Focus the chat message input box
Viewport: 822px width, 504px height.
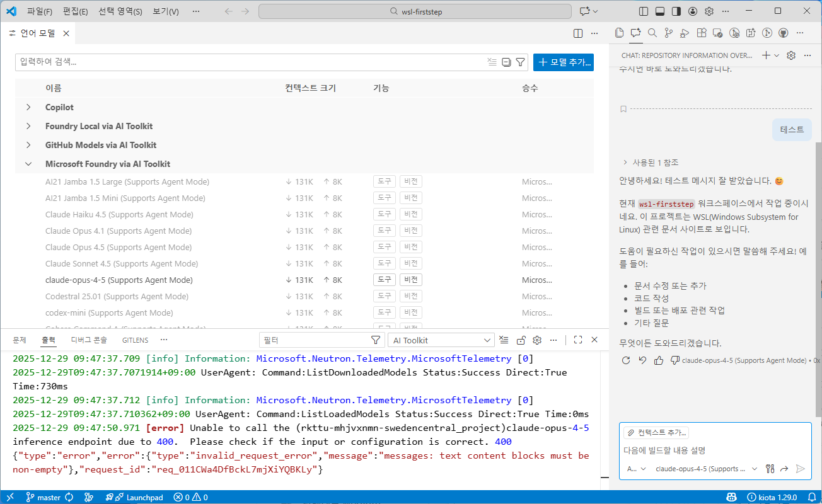point(715,450)
